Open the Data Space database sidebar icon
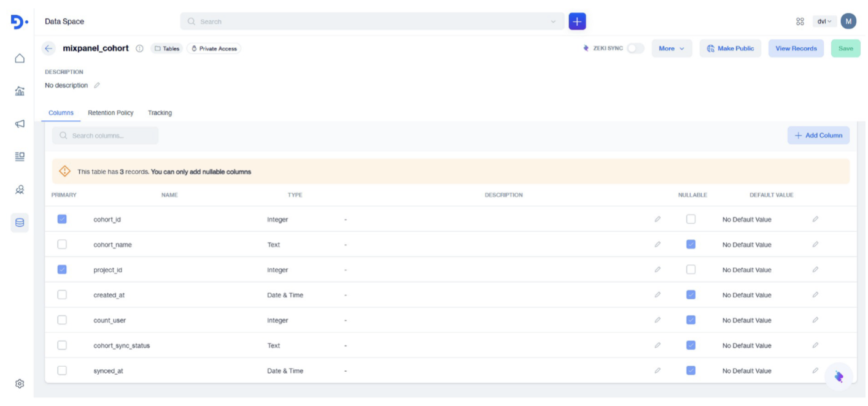Screen dimensions: 868x406 [20, 223]
